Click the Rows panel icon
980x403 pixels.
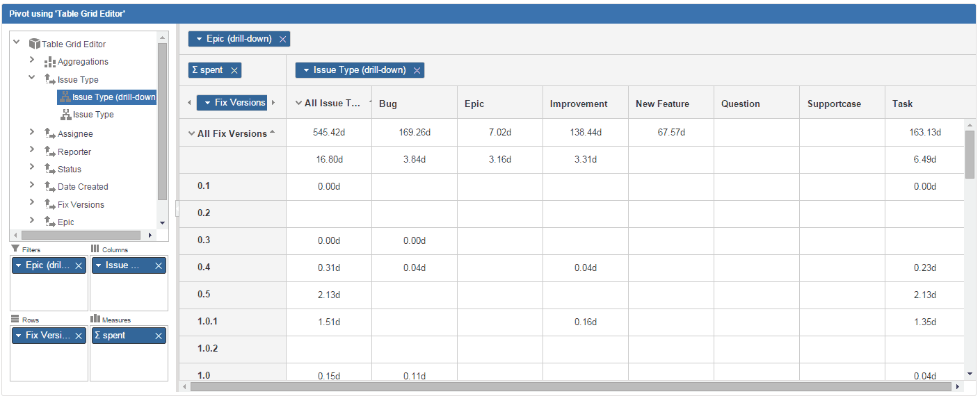(14, 319)
